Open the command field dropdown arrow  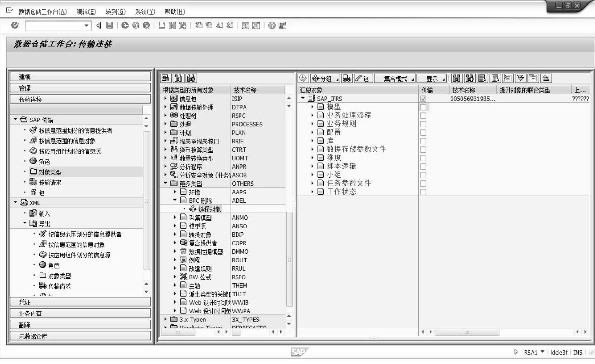pos(86,25)
